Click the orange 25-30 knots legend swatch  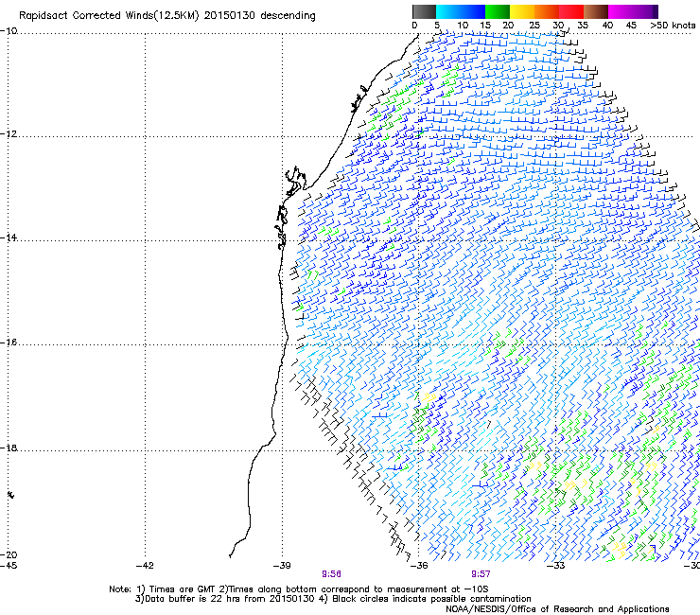(x=547, y=11)
